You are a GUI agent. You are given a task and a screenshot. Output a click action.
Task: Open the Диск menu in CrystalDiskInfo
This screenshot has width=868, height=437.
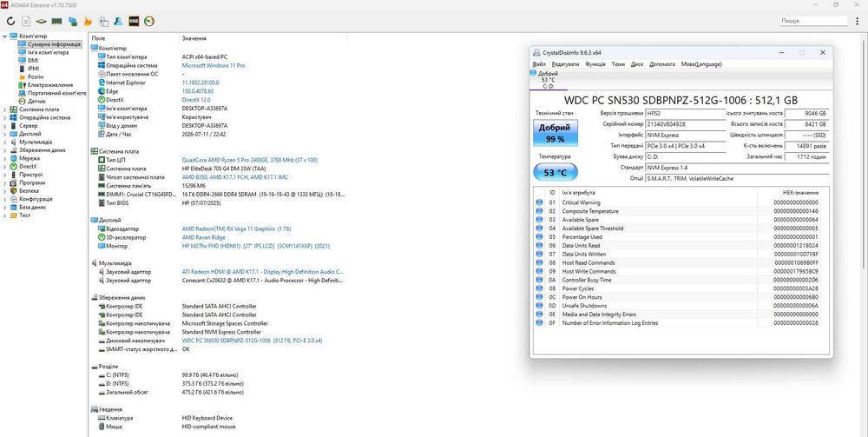pyautogui.click(x=637, y=64)
